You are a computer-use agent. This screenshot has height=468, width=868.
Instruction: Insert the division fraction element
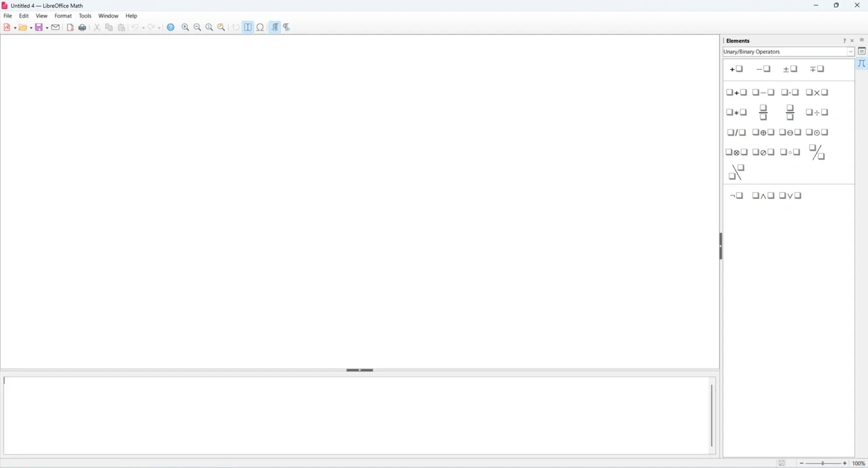click(x=817, y=112)
